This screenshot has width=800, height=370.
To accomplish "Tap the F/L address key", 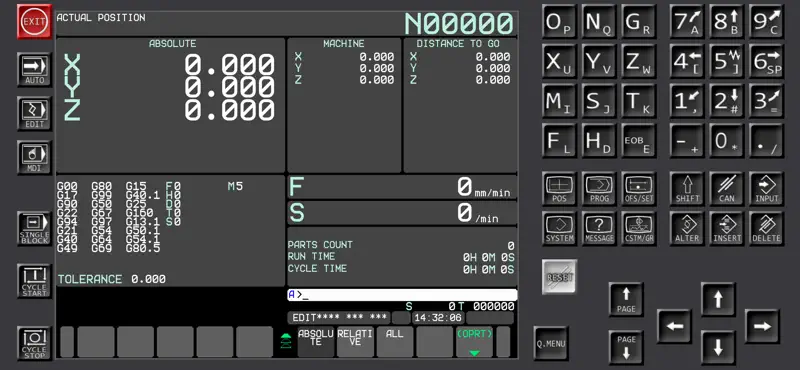I will (x=559, y=141).
